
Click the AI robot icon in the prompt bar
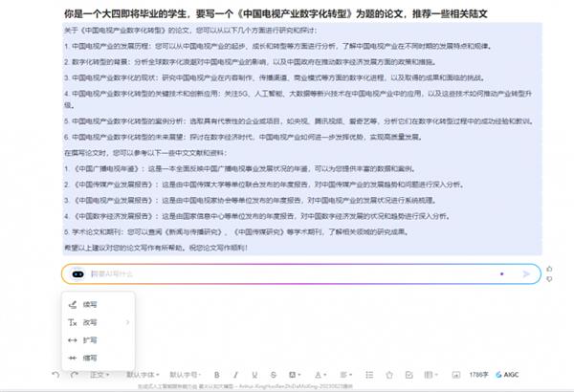coord(78,273)
